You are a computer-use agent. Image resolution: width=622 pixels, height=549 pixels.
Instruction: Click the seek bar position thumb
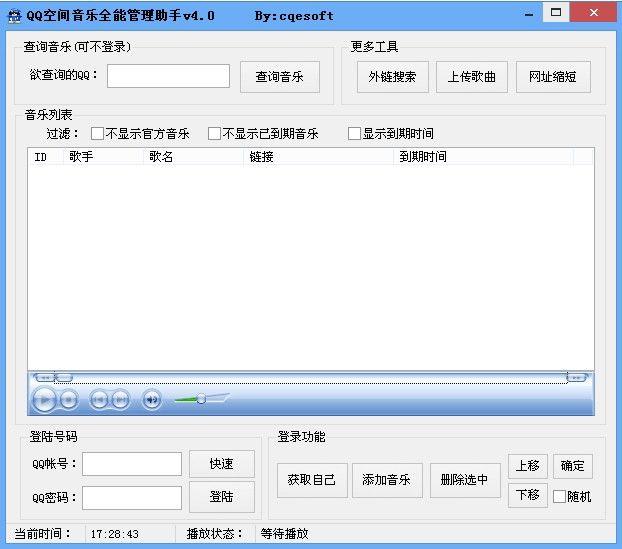pyautogui.click(x=63, y=377)
